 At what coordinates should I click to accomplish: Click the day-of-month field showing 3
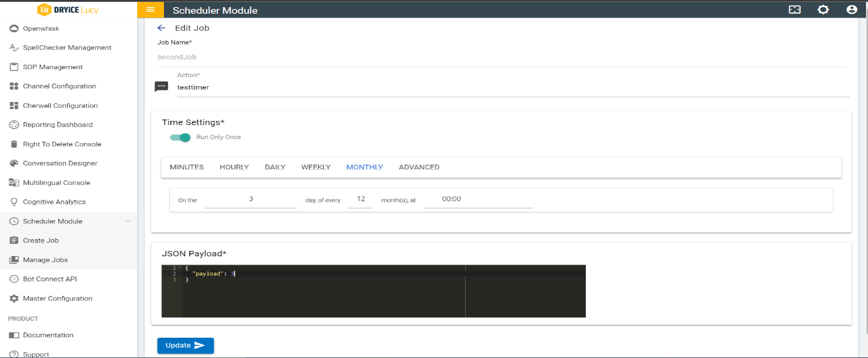tap(251, 199)
